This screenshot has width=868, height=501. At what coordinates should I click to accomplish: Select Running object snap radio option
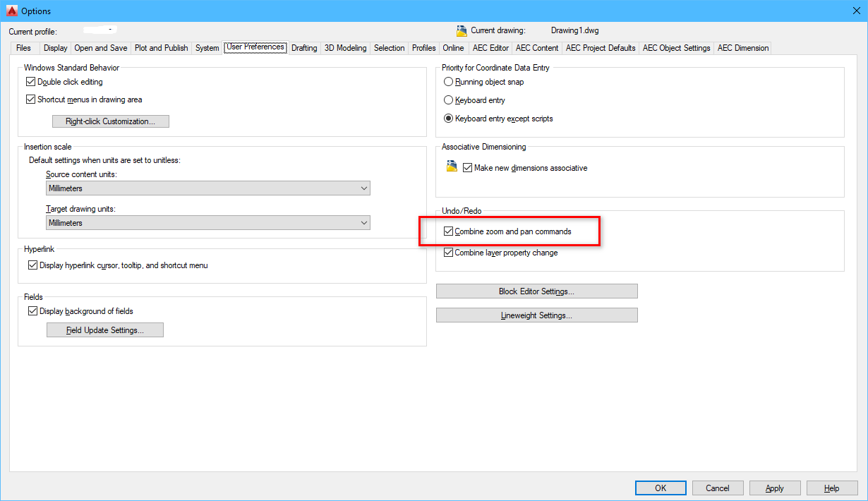pyautogui.click(x=448, y=82)
